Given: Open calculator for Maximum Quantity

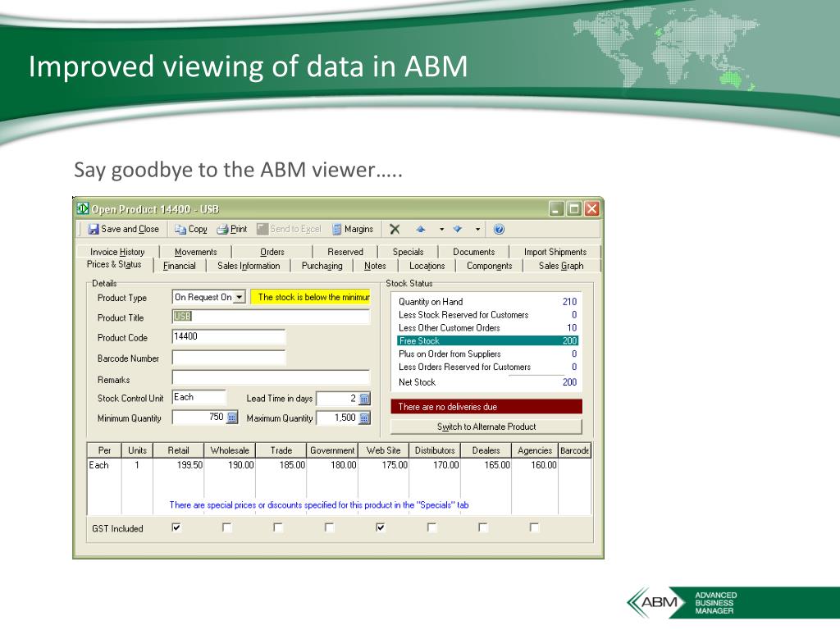Looking at the screenshot, I should [x=364, y=418].
